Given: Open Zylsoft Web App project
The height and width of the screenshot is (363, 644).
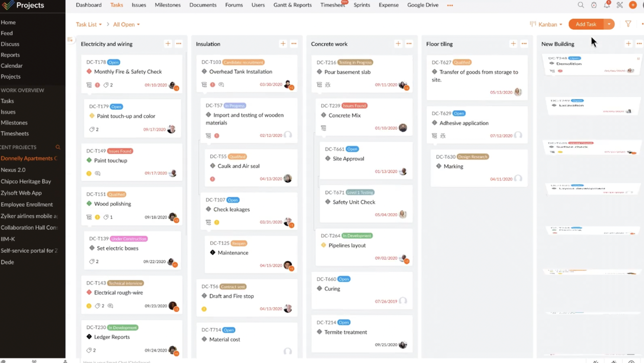Looking at the screenshot, I should pyautogui.click(x=21, y=193).
